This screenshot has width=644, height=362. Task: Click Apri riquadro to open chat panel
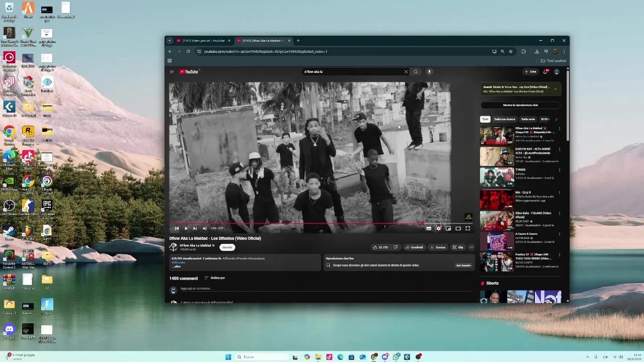pos(463,265)
